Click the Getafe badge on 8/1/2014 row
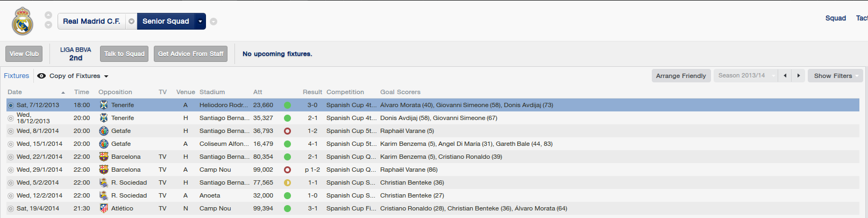This screenshot has height=218, width=868. (104, 131)
